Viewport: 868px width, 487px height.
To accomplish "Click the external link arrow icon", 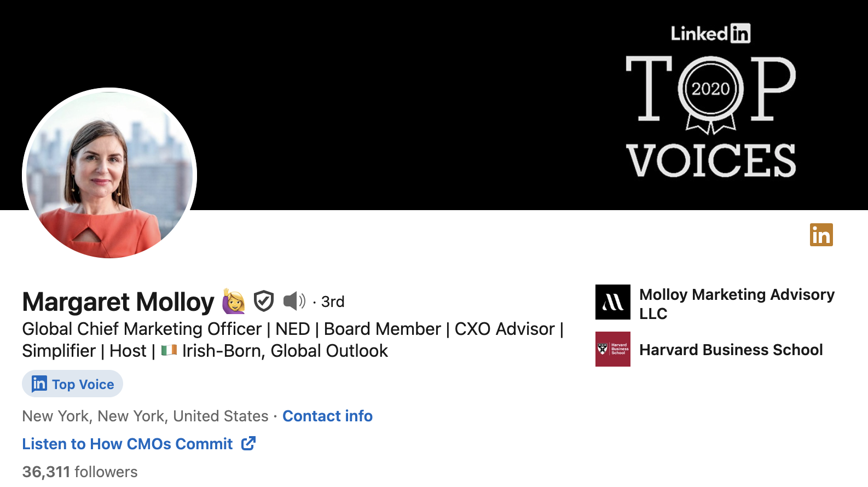I will 248,443.
